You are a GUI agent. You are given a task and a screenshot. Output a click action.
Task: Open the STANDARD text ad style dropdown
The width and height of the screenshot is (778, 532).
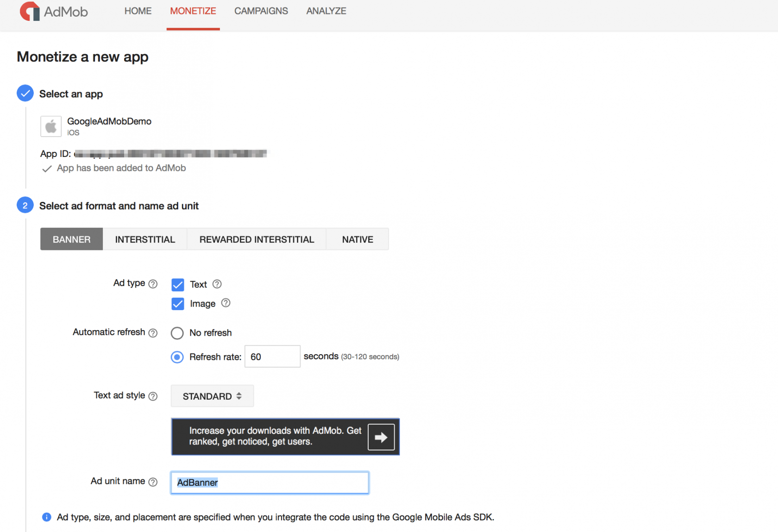(212, 396)
